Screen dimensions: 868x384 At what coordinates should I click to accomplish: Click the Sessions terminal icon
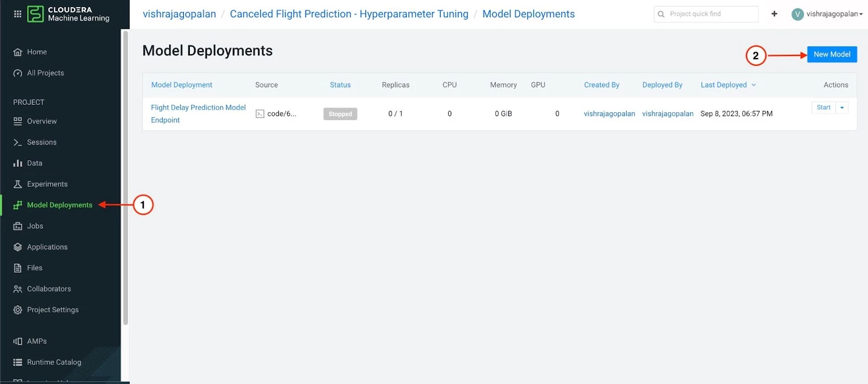point(18,142)
